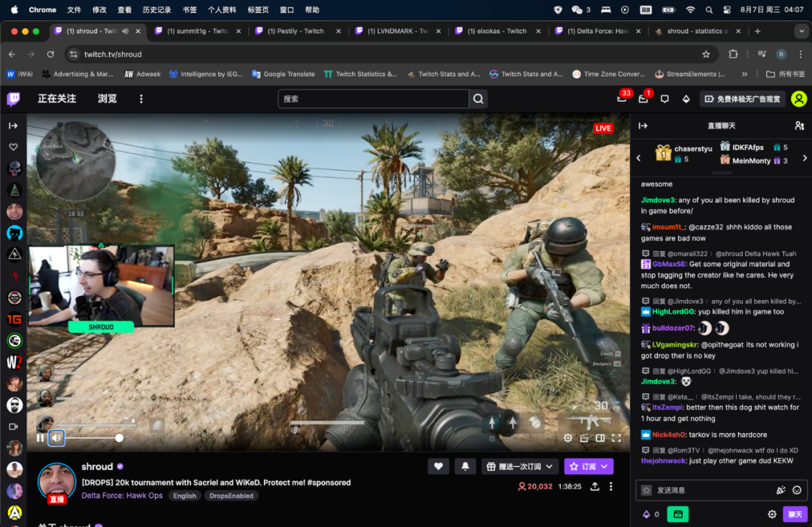Open the chat community users icon
812x527 pixels.
(x=799, y=126)
